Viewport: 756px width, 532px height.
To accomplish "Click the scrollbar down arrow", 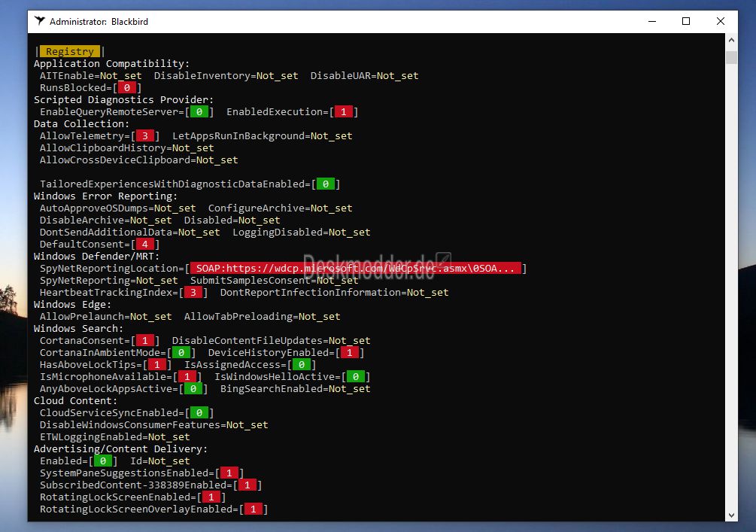I will 731,515.
